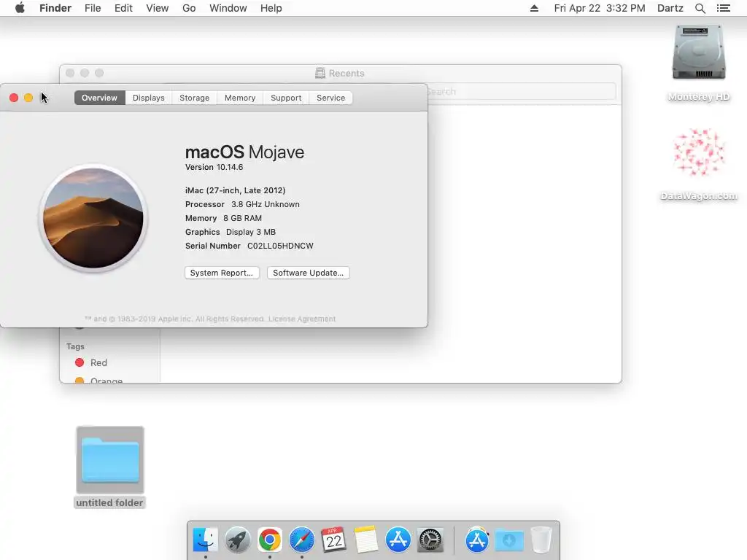Viewport: 747px width, 560px height.
Task: Click the eject icon in menu bar
Action: click(x=534, y=8)
